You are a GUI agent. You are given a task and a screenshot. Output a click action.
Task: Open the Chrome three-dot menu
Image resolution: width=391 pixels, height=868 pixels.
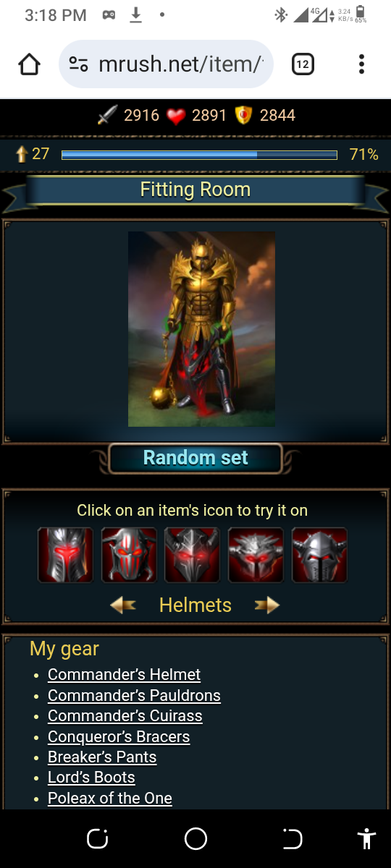[361, 64]
